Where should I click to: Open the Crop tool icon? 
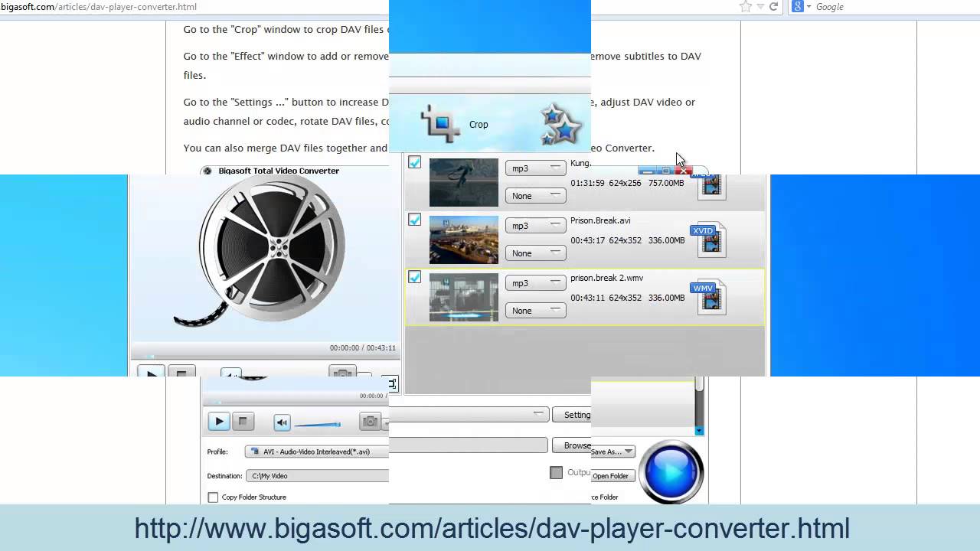click(440, 123)
